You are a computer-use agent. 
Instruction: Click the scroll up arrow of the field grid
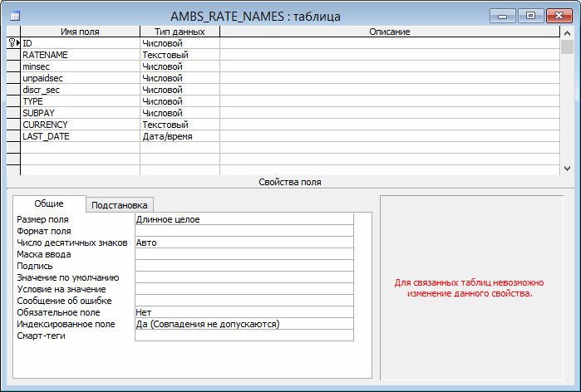click(567, 32)
